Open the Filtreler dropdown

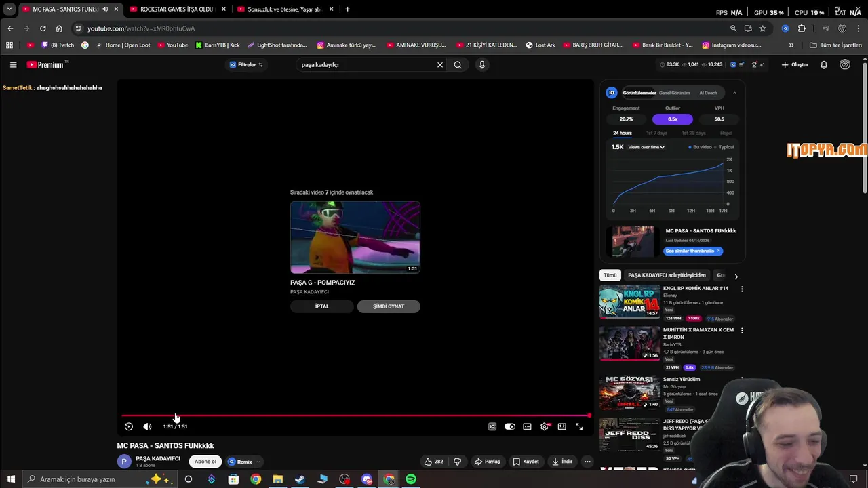246,65
